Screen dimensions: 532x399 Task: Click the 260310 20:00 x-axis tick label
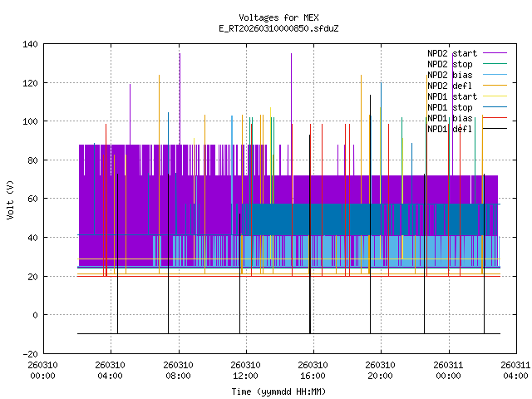(381, 370)
